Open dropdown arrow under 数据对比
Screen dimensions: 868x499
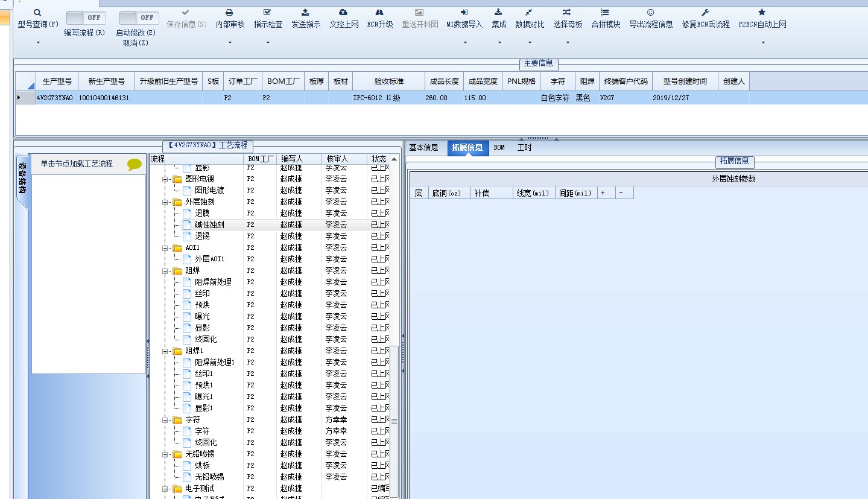(x=530, y=43)
